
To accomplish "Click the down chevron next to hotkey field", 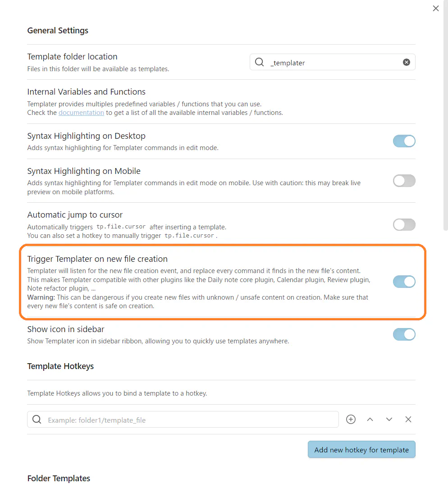I will click(x=389, y=419).
